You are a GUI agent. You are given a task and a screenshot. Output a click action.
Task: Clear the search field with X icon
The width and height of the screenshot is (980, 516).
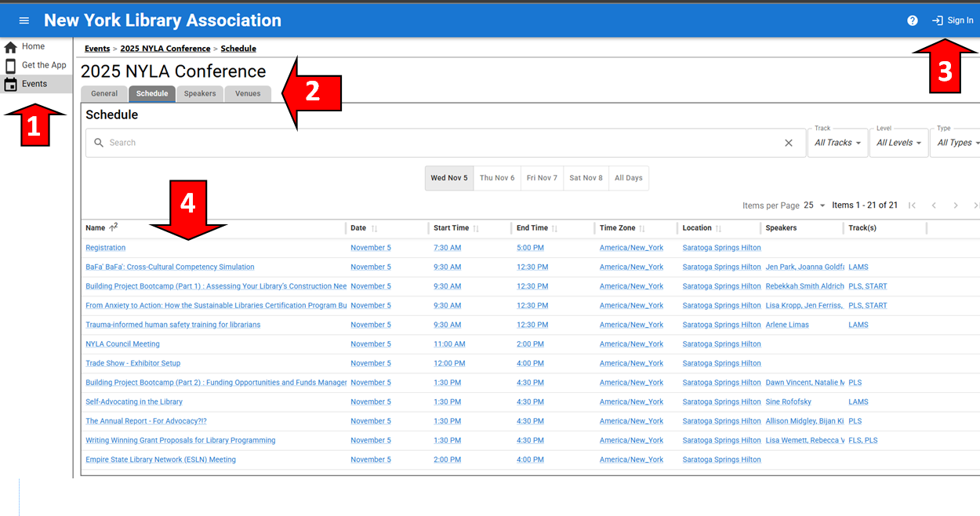tap(789, 143)
